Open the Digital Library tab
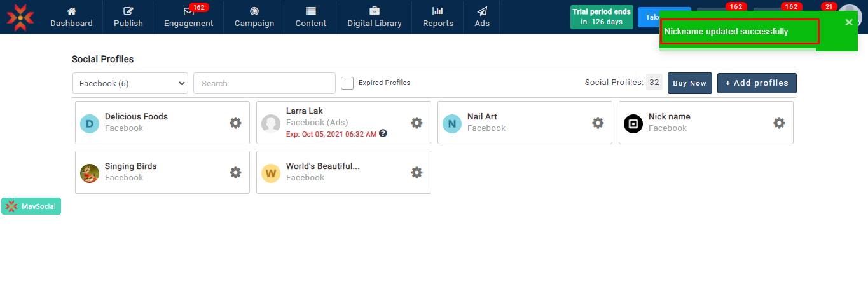The width and height of the screenshot is (868, 303). click(x=374, y=17)
